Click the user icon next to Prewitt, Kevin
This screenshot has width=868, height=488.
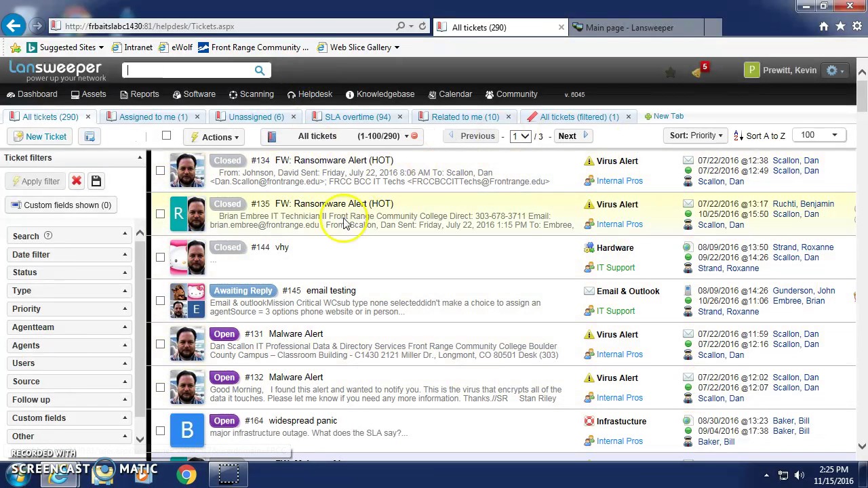[x=751, y=70]
